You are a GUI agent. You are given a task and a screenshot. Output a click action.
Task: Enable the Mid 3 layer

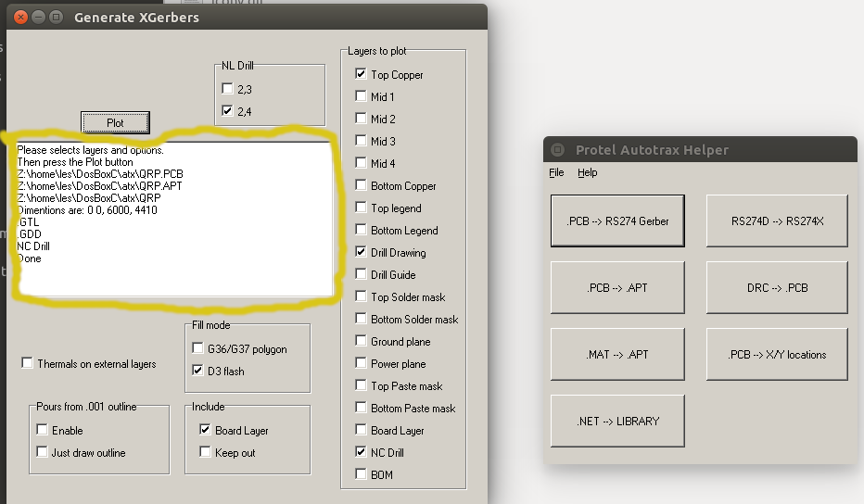[361, 140]
